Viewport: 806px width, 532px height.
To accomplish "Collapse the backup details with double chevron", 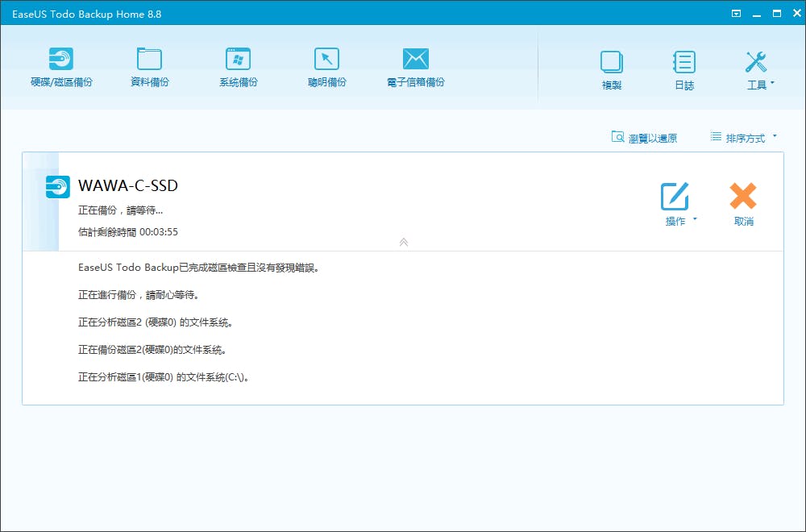I will pos(404,242).
